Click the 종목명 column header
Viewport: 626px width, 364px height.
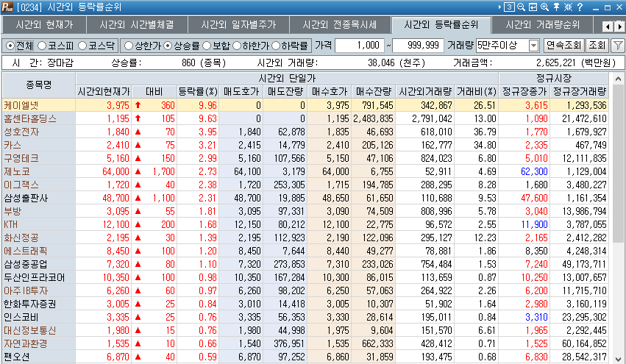point(39,85)
